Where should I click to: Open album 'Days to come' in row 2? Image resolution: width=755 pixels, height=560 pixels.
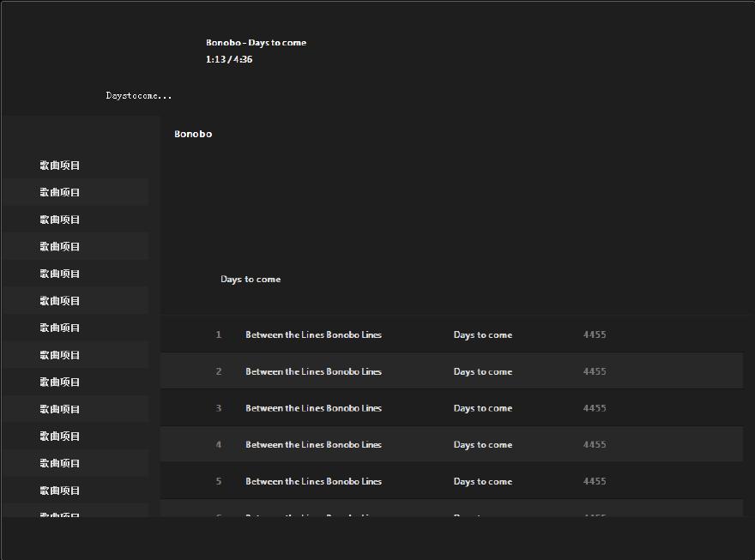[483, 371]
